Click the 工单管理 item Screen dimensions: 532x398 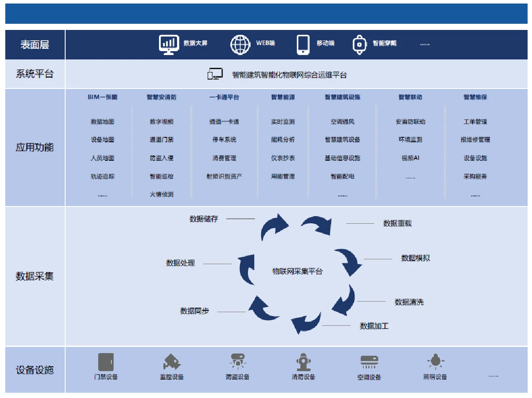coord(475,122)
